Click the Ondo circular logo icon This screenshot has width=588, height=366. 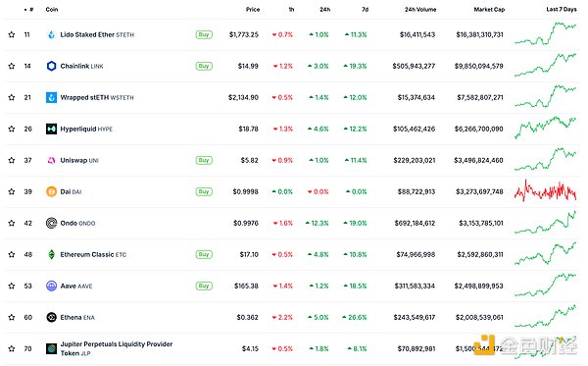(x=51, y=223)
